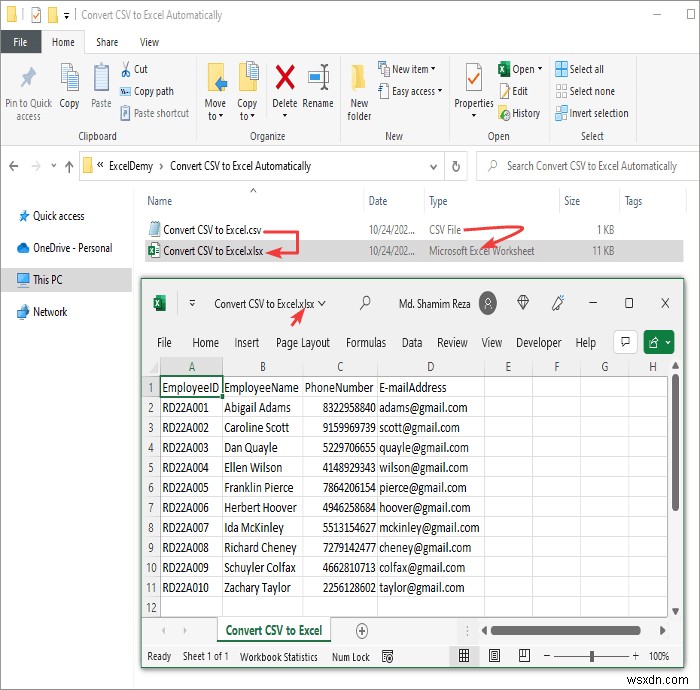Switch to the Explorer View tab

coord(149,42)
